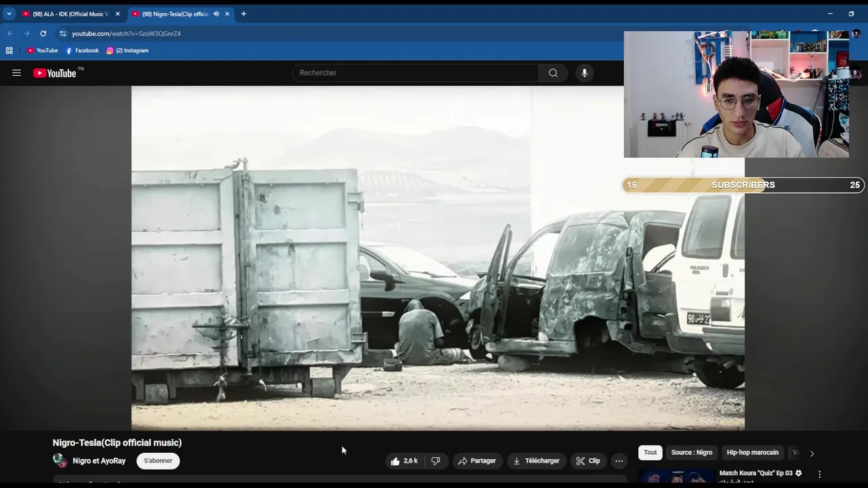Close the ALA - IDK tab
The height and width of the screenshot is (488, 868).
click(x=117, y=14)
